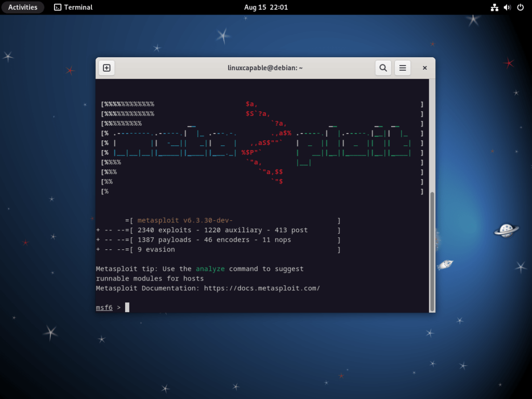Viewport: 532px width, 399px height.
Task: Open the Terminal app menu in top bar
Action: (x=73, y=7)
